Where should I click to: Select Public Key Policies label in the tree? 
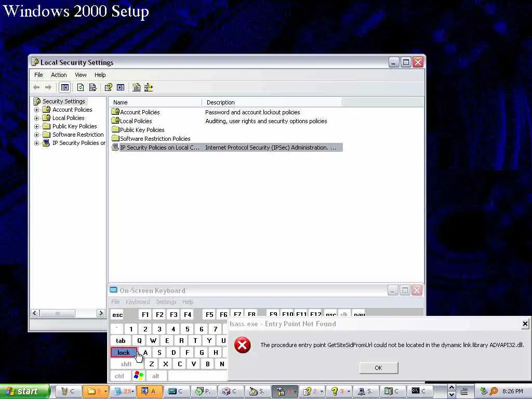tap(75, 126)
